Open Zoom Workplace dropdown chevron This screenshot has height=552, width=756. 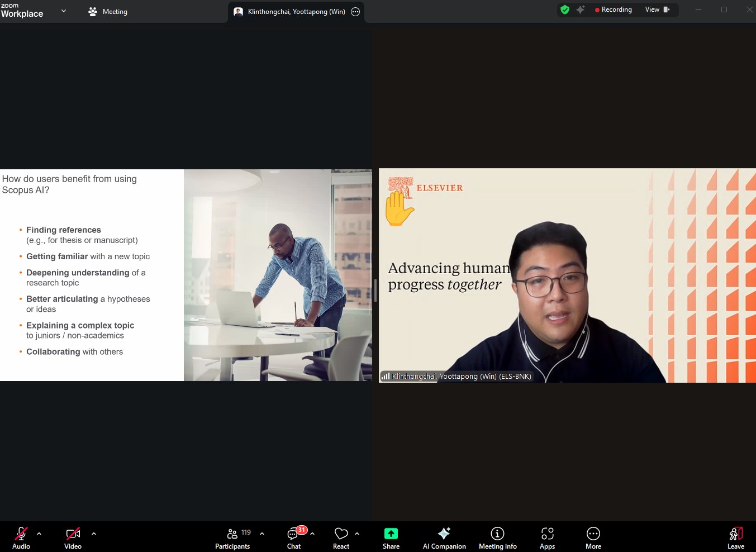click(x=64, y=11)
